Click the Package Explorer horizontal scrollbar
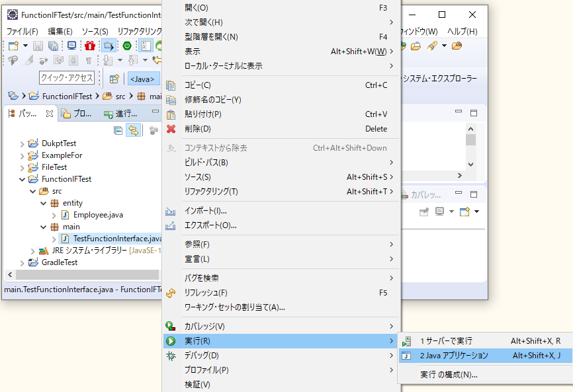 [x=87, y=274]
